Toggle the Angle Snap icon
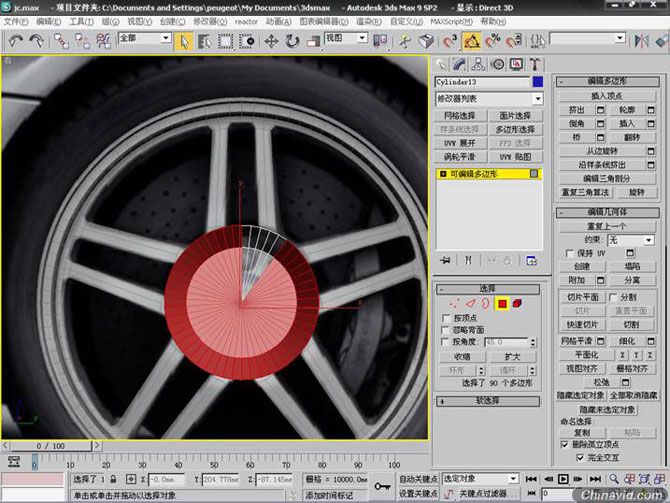 [x=472, y=41]
